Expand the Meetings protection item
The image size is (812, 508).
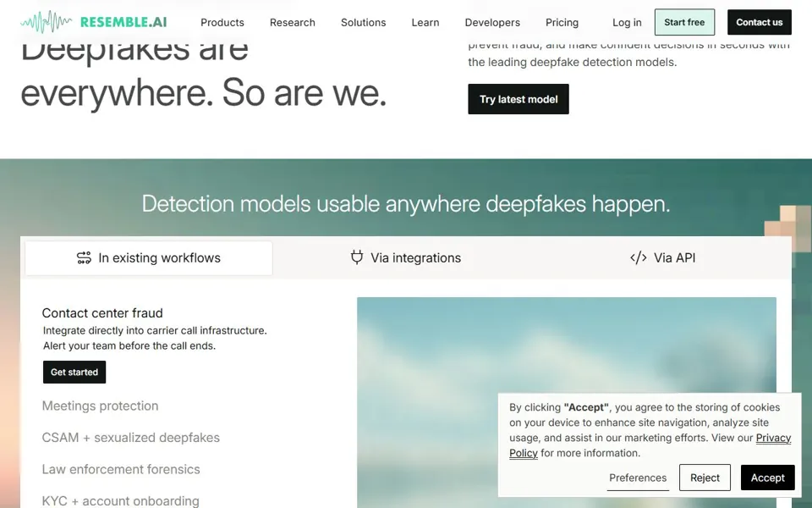100,406
